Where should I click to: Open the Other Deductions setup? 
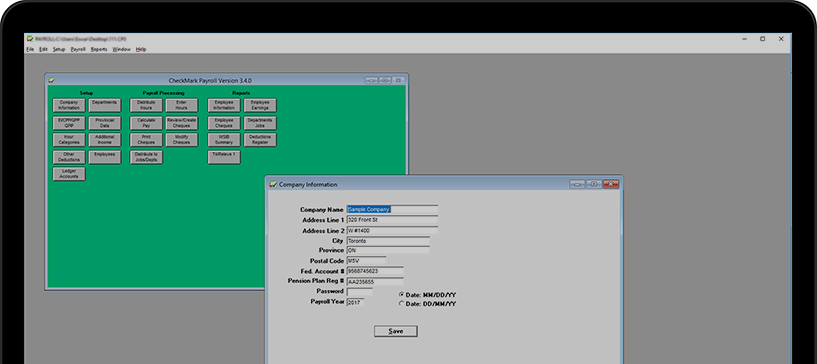(x=69, y=157)
